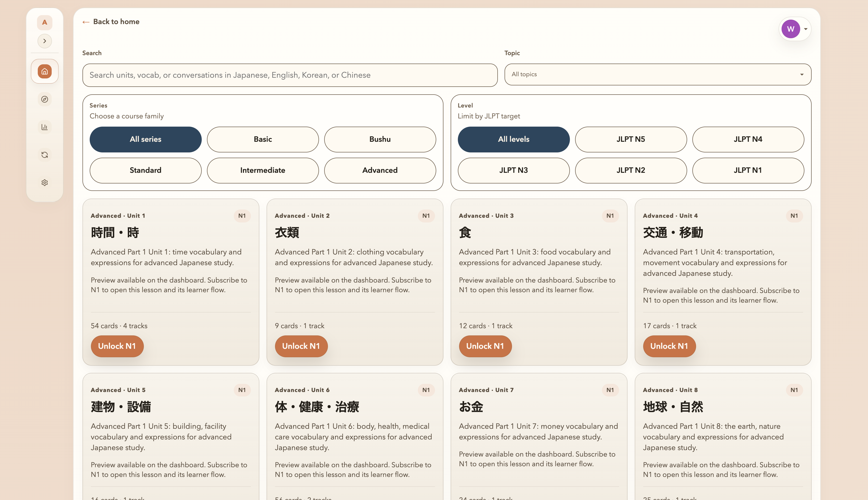The width and height of the screenshot is (868, 500).
Task: Click the 'Advanced · Unit 5' label
Action: point(118,390)
